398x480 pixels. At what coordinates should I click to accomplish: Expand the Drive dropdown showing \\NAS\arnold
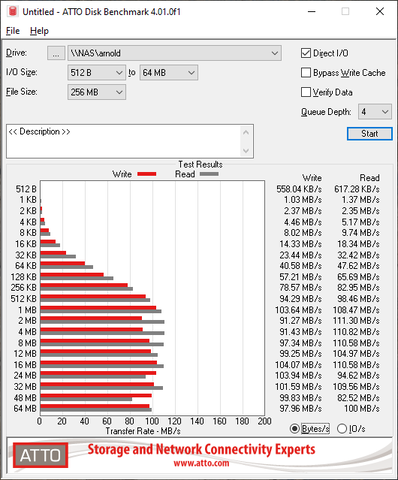click(x=175, y=53)
